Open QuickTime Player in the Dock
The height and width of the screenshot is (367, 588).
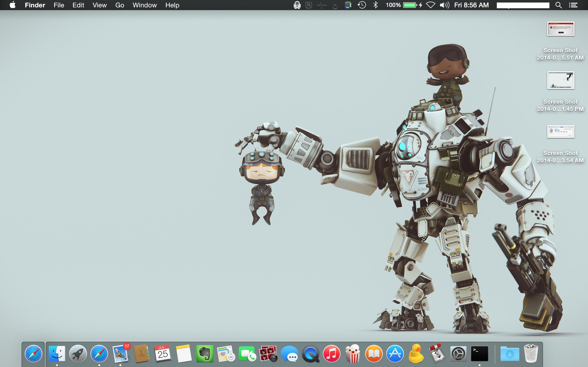pos(310,353)
